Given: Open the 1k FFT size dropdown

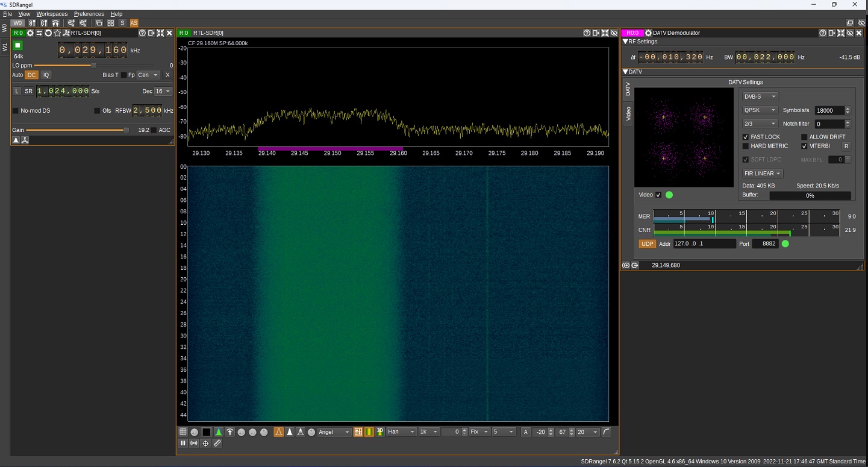Looking at the screenshot, I should [x=429, y=432].
